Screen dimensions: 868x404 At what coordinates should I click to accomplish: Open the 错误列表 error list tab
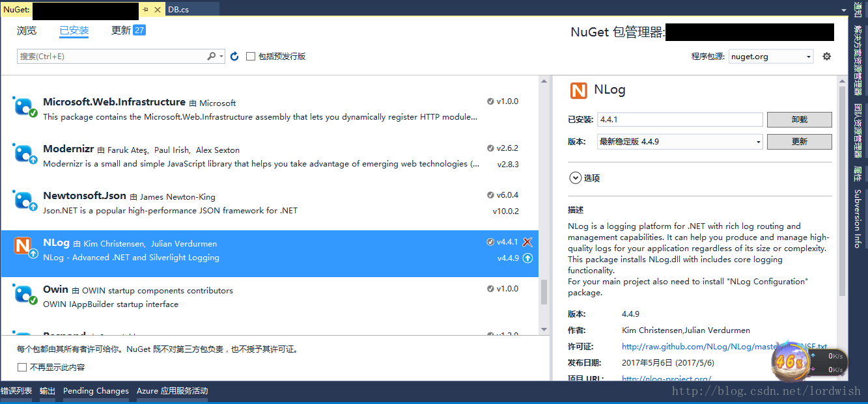[16, 391]
